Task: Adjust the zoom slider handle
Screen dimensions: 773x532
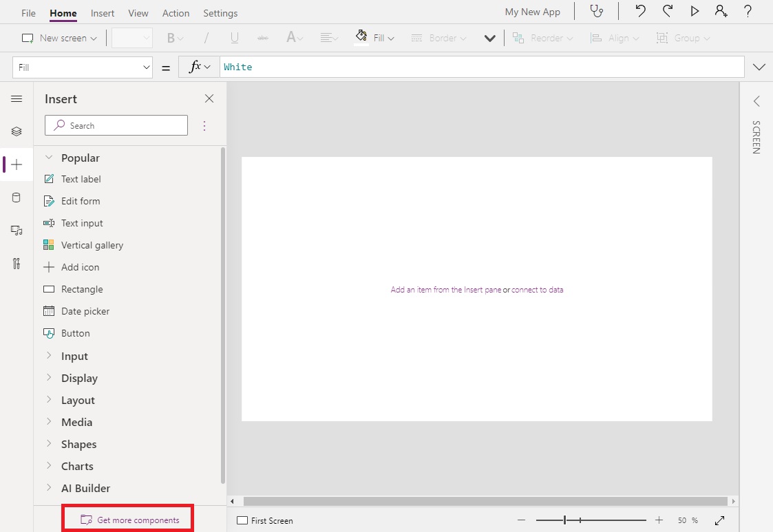Action: point(565,520)
